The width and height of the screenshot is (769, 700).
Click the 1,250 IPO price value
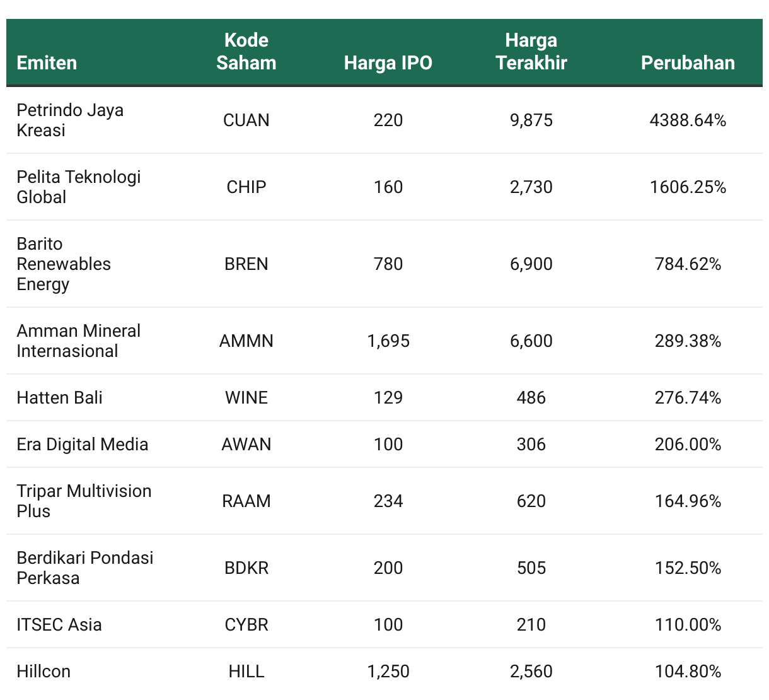[x=388, y=671]
